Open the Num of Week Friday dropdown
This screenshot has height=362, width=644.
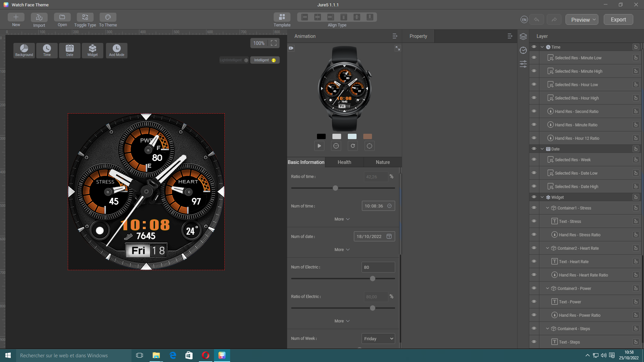pos(378,339)
